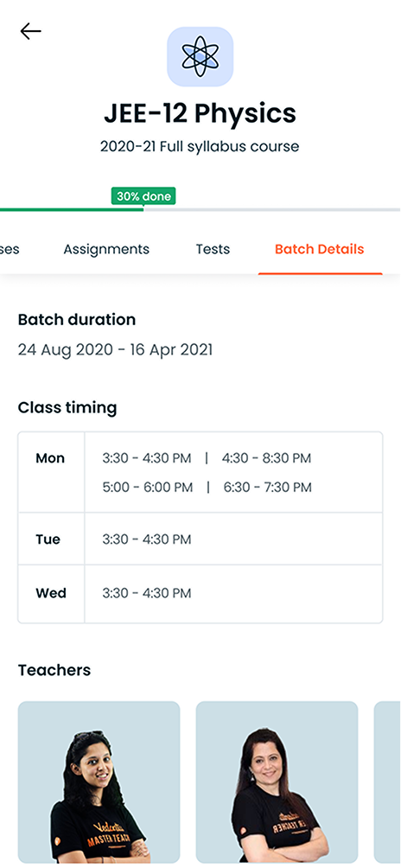Click the 6:30 - 7:30 PM Monday slot
The image size is (401, 868).
coord(268,488)
